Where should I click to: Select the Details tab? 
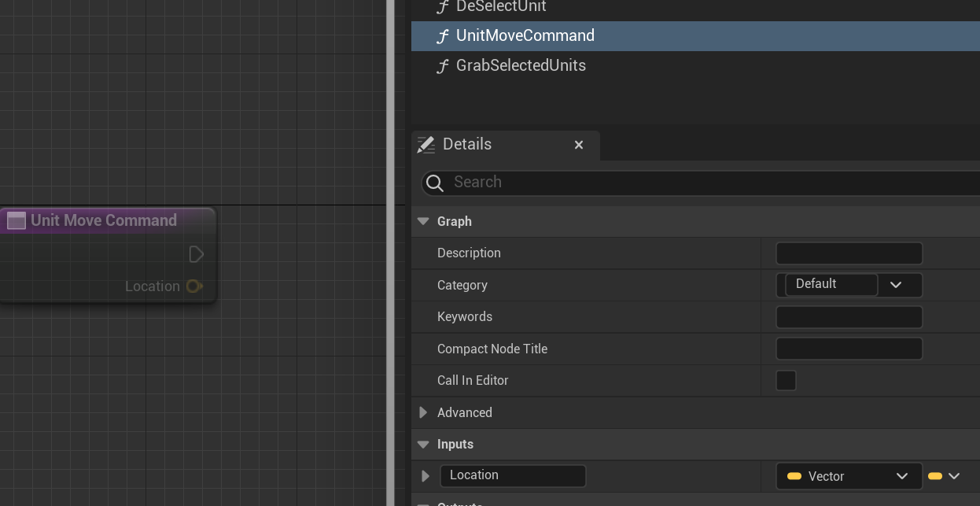pyautogui.click(x=467, y=145)
